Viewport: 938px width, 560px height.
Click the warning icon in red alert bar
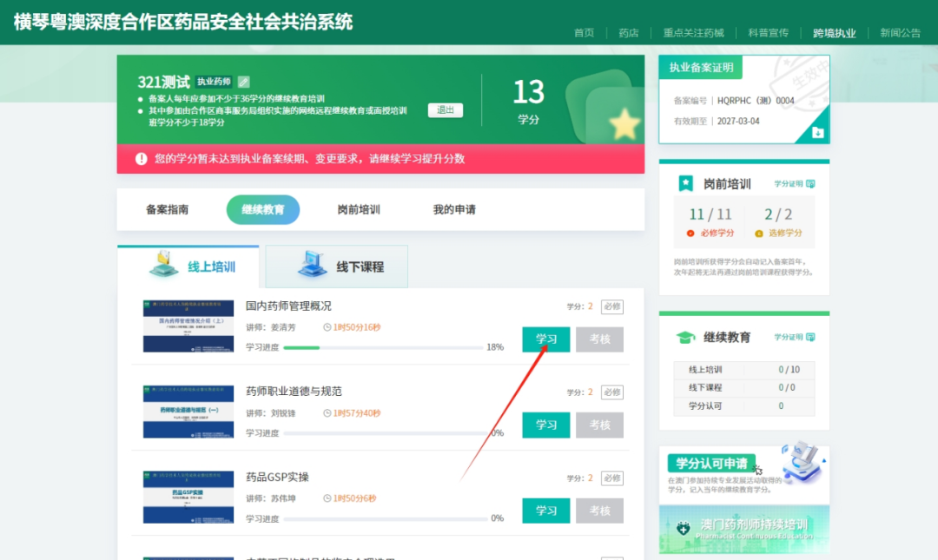[142, 157]
